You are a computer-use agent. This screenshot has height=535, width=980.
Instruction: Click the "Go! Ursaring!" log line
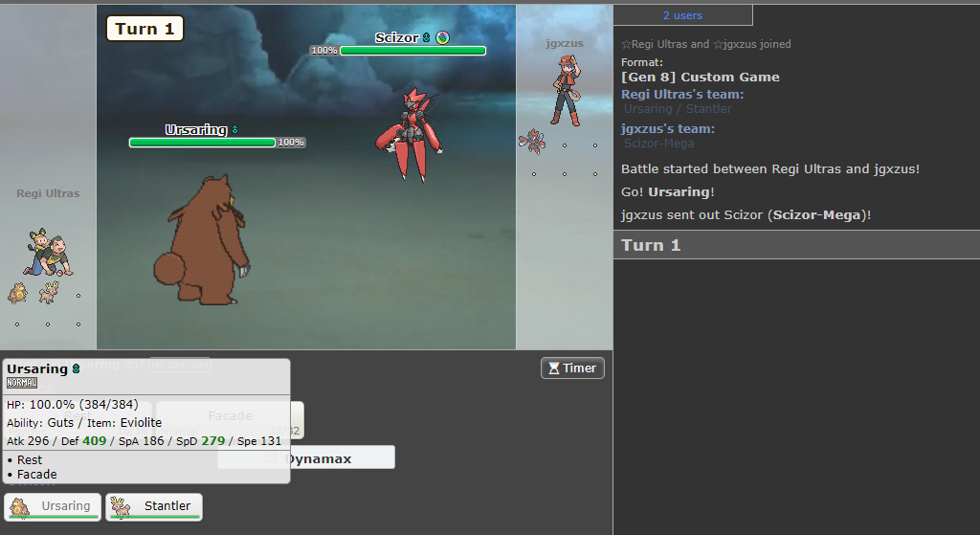[x=667, y=191]
